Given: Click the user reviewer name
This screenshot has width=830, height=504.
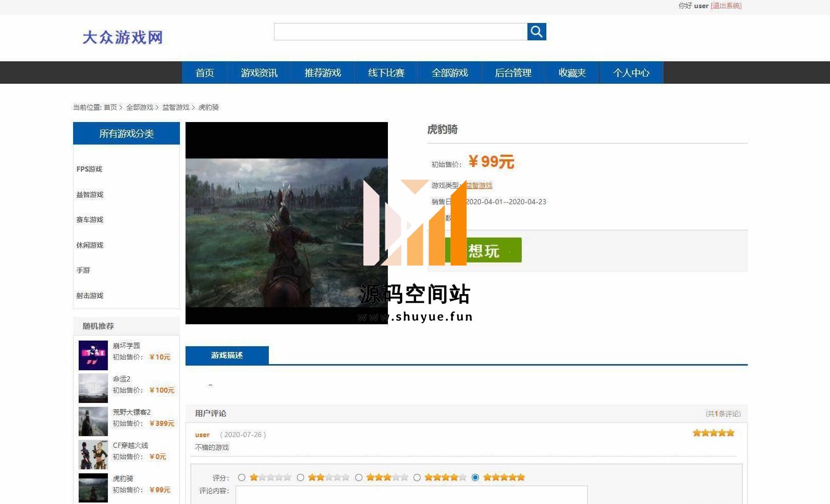Looking at the screenshot, I should pos(202,435).
